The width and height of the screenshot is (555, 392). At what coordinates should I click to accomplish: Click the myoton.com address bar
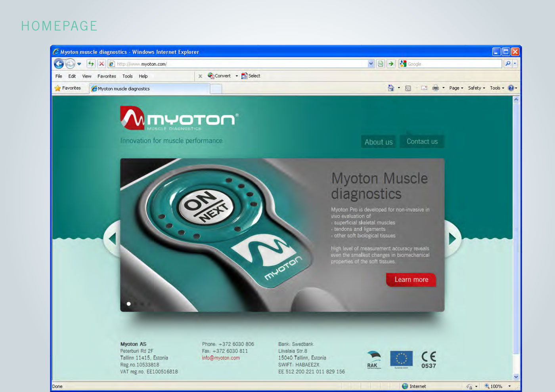[x=238, y=64]
